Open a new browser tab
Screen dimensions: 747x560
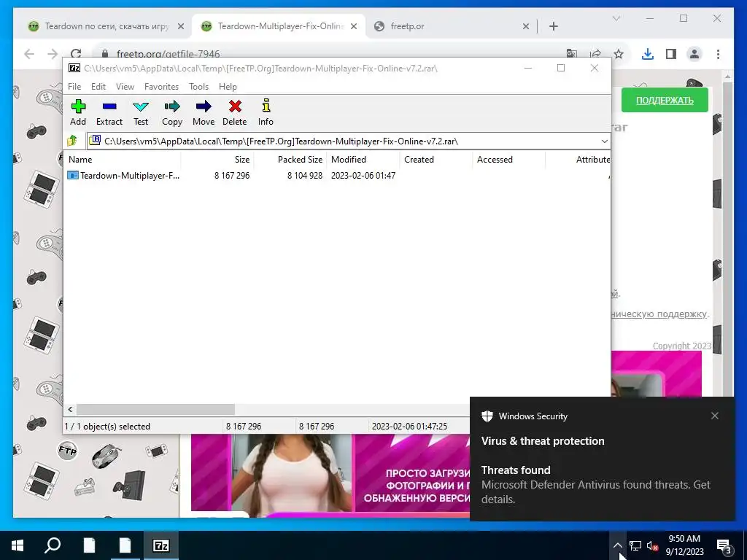(x=553, y=26)
